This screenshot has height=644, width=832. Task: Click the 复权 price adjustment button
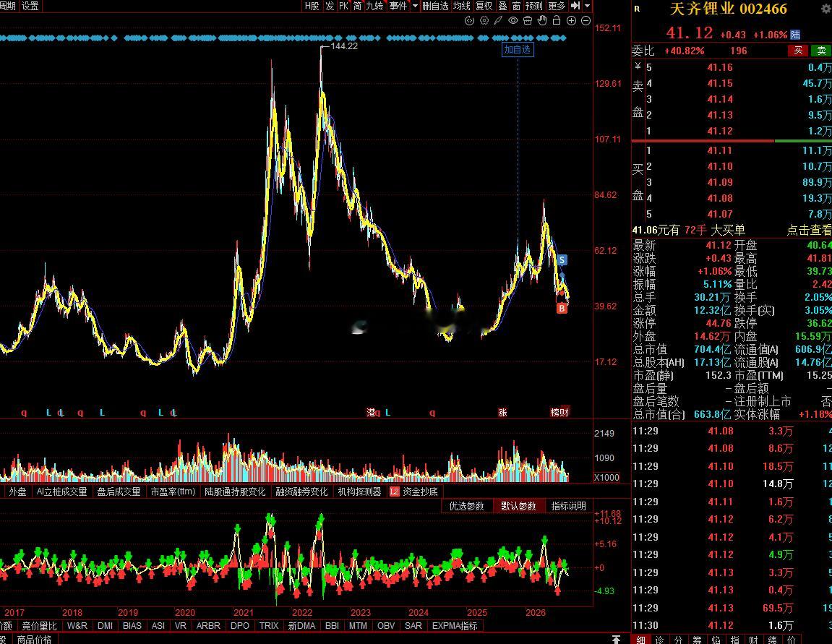pyautogui.click(x=484, y=6)
